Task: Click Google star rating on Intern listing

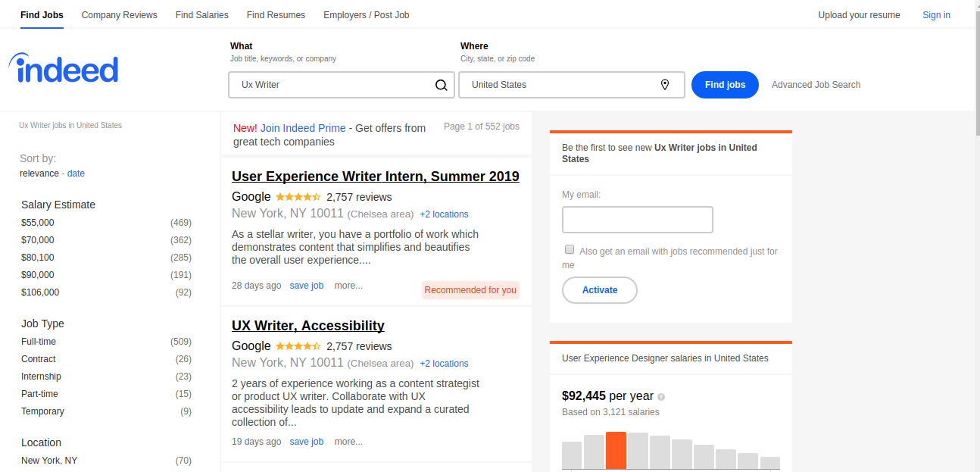Action: (x=298, y=197)
